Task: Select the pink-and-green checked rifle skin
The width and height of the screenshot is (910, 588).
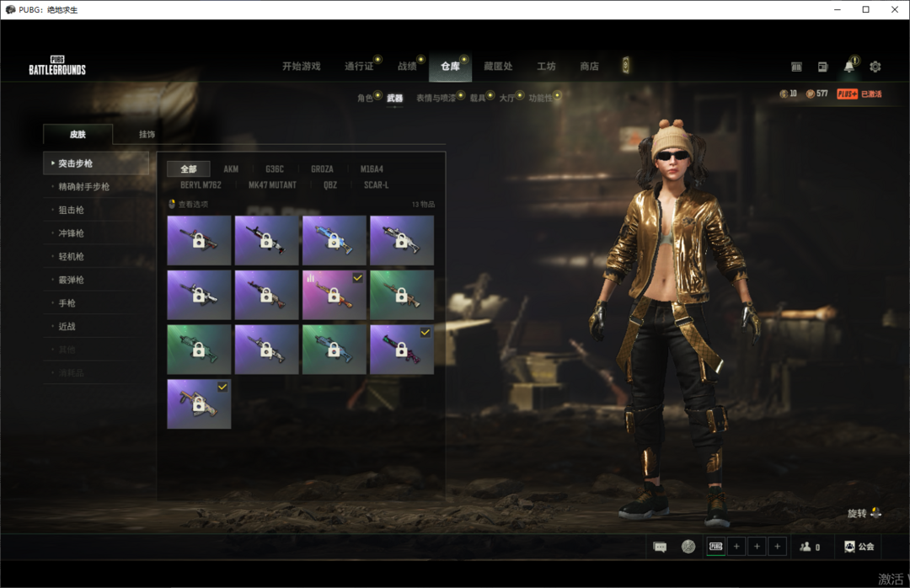Action: 402,350
